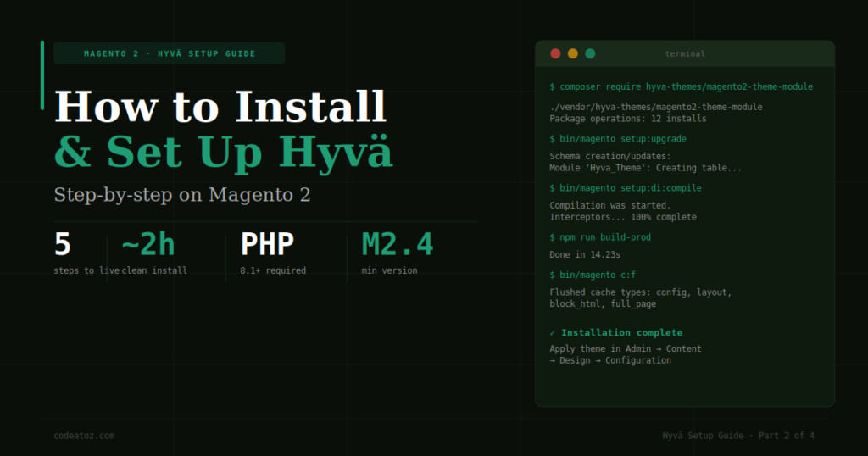Click the '✓ Installation complete' message
This screenshot has height=456, width=868.
coord(616,332)
